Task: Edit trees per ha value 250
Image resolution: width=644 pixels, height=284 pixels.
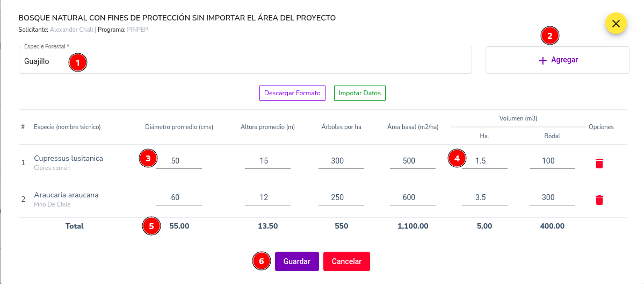Action: pyautogui.click(x=341, y=197)
